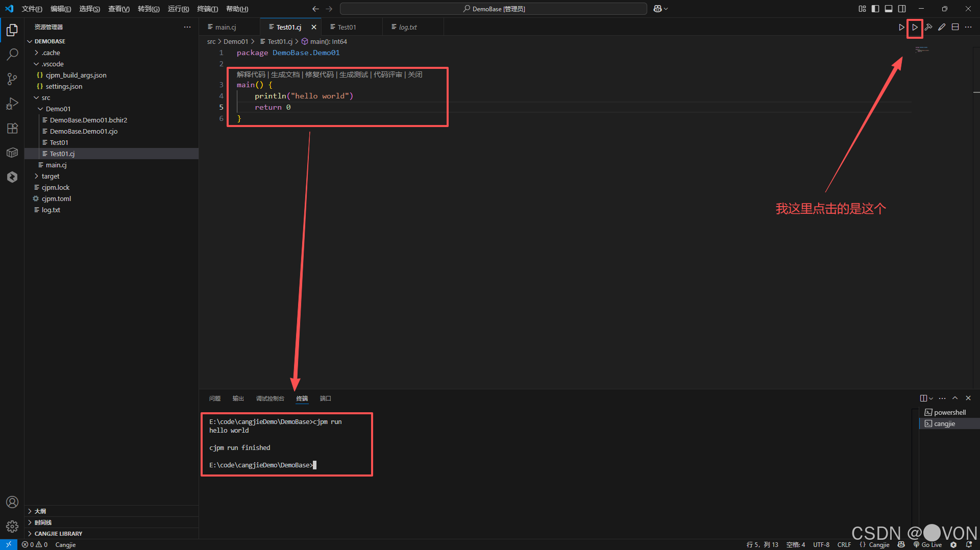Open the Extensions view
The width and height of the screenshot is (980, 550).
point(12,128)
